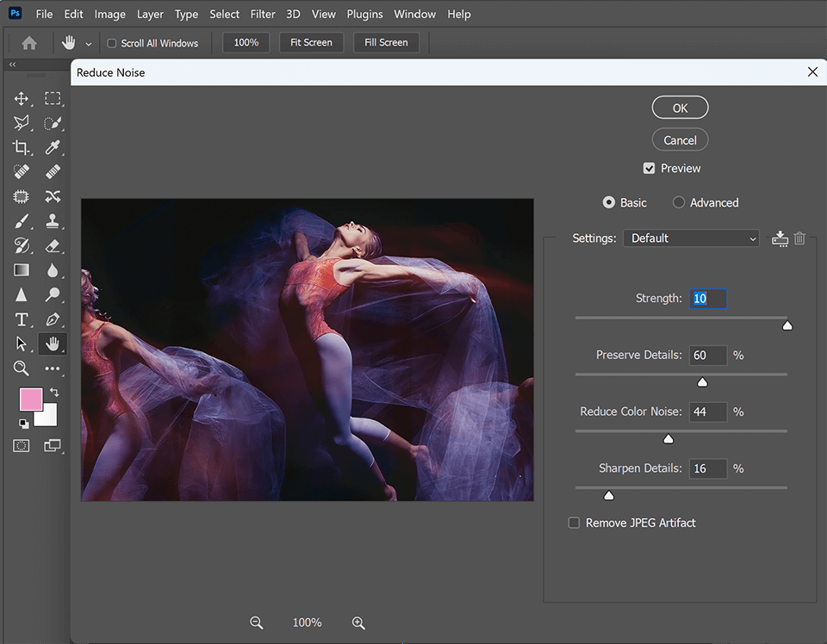The height and width of the screenshot is (644, 827).
Task: Open the Select menu
Action: coord(224,15)
